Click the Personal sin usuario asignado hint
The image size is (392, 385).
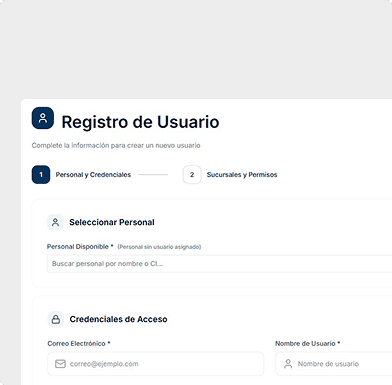click(159, 247)
